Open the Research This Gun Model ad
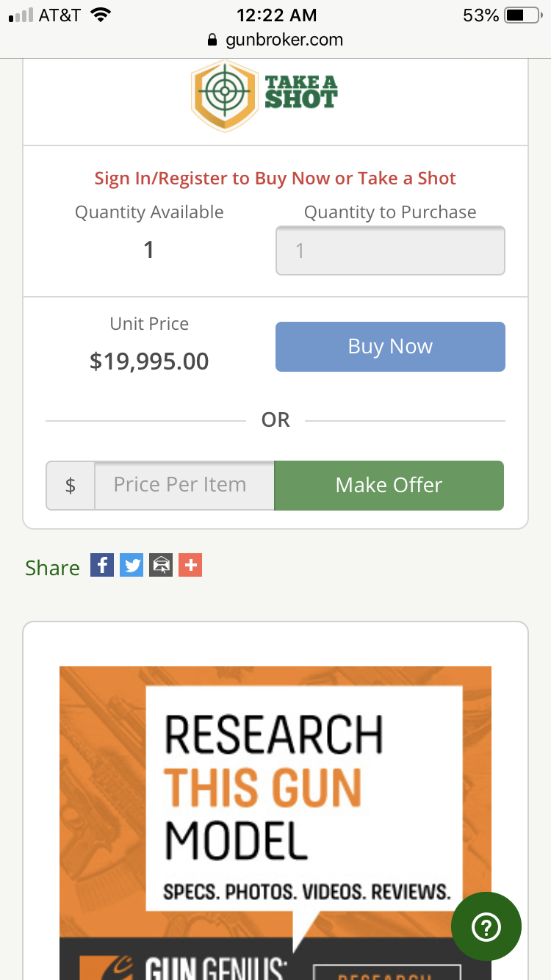551x980 pixels. point(275,823)
